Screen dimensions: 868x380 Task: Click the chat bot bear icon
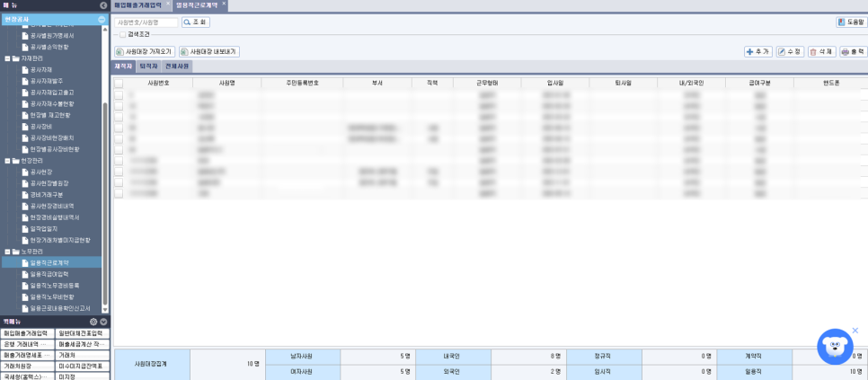click(835, 346)
